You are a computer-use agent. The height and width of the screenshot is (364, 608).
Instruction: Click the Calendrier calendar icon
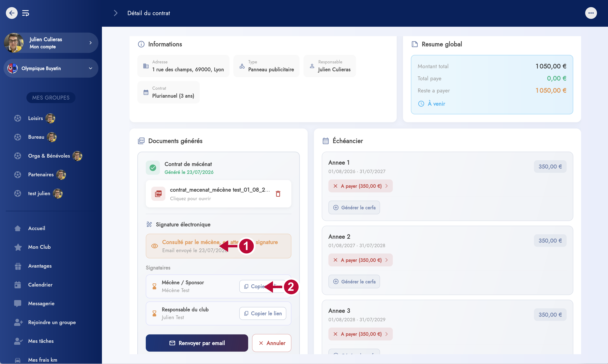click(18, 285)
